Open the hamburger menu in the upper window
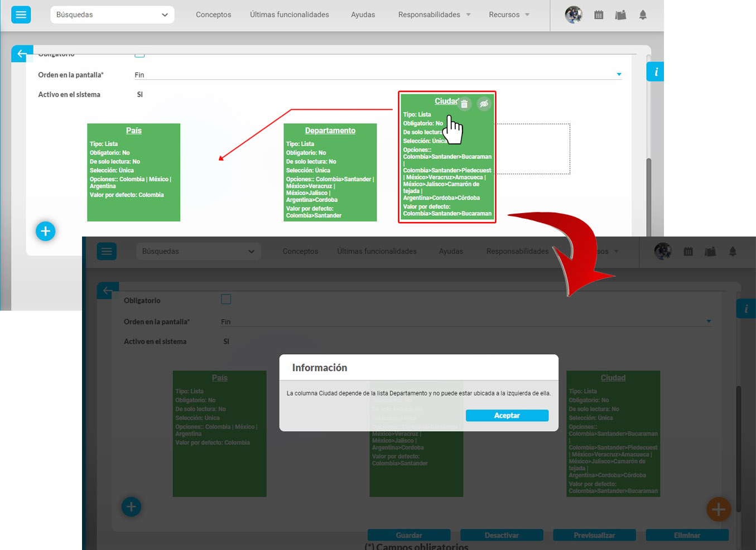Viewport: 756px width, 550px height. [x=21, y=15]
